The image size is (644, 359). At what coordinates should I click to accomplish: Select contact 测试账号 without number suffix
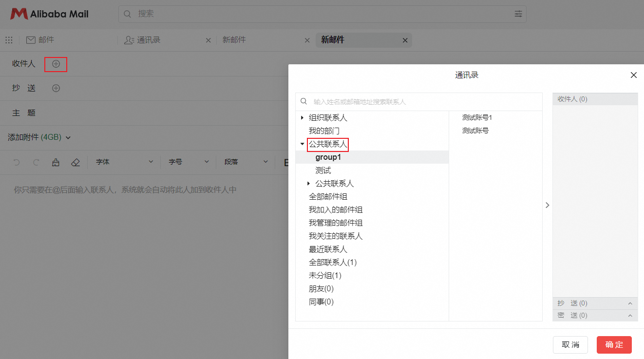(x=475, y=131)
